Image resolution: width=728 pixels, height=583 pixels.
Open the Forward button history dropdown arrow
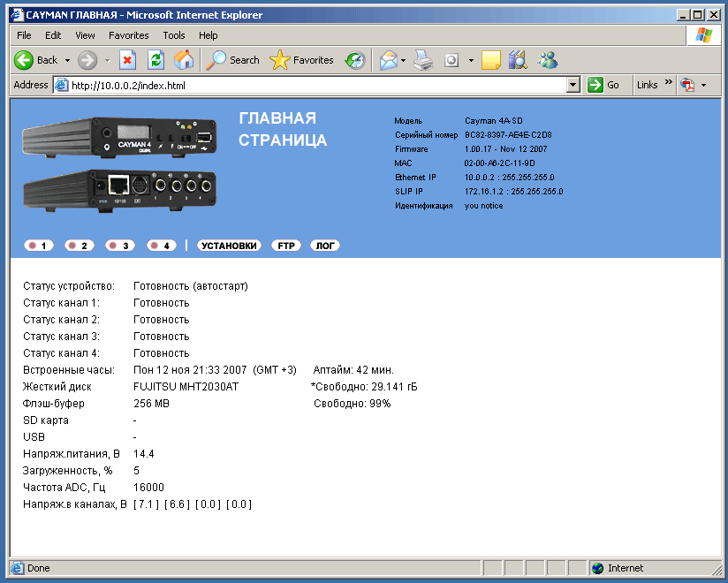coord(107,60)
